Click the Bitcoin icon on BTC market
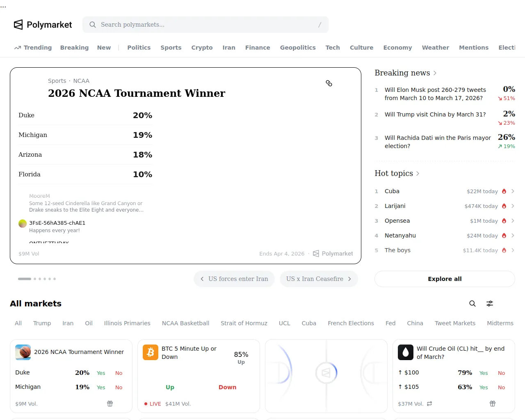This screenshot has height=420, width=525. (151, 352)
